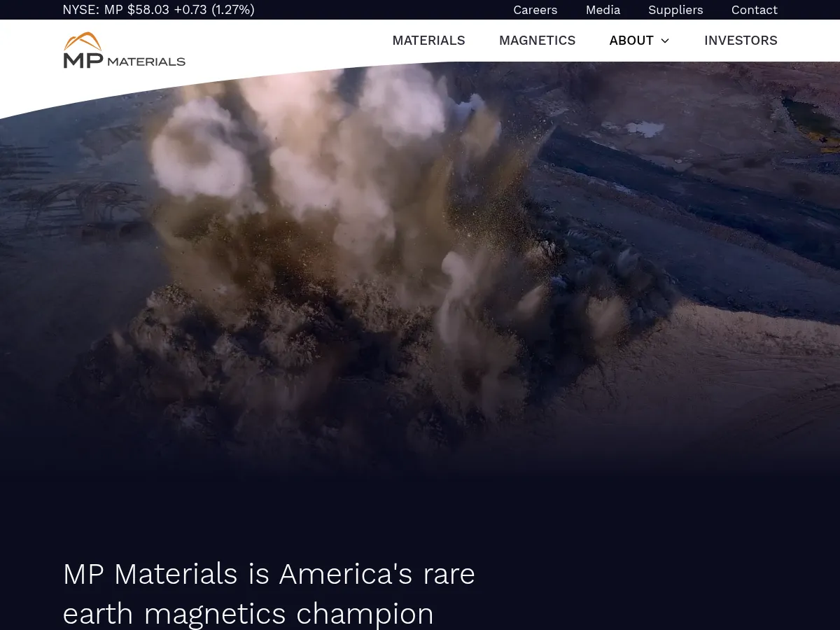Click the 1.27% percentage indicator
Screen dimensions: 840x630
click(233, 10)
